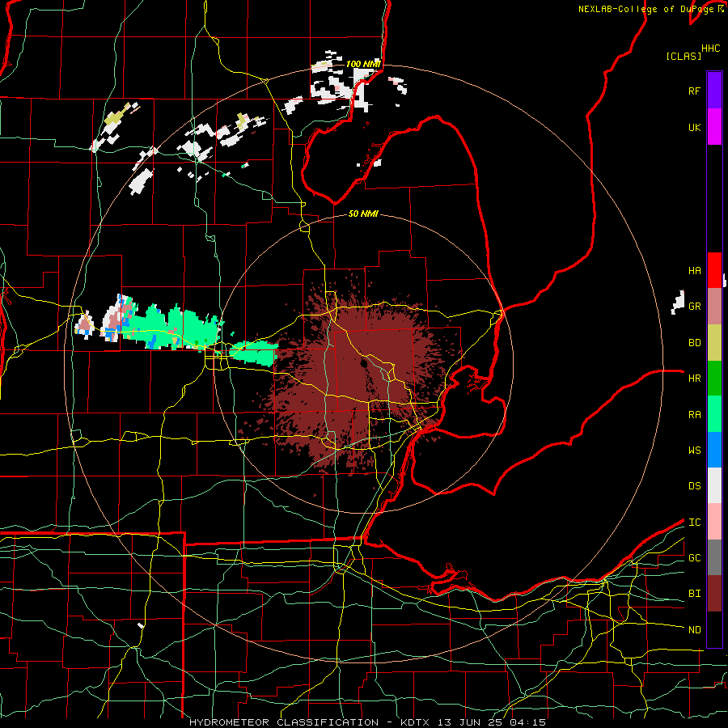Click the ND black legend swatch
The width and height of the screenshot is (728, 728).
714,629
